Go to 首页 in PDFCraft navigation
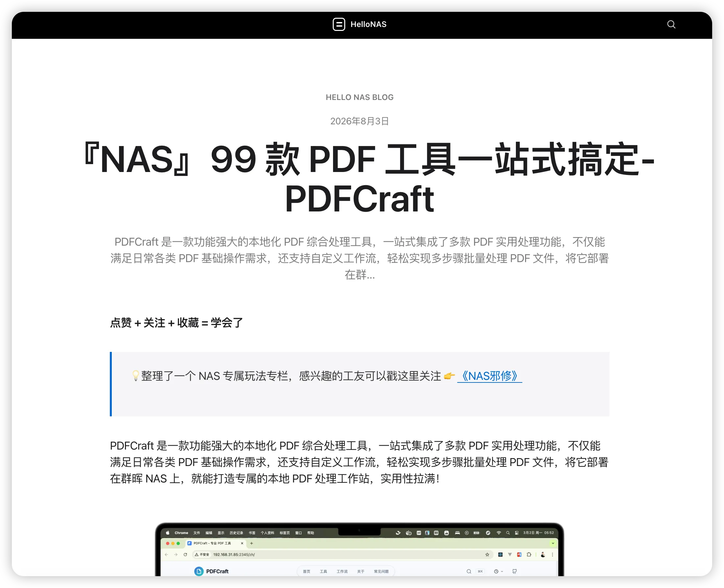724x588 pixels. click(x=306, y=572)
